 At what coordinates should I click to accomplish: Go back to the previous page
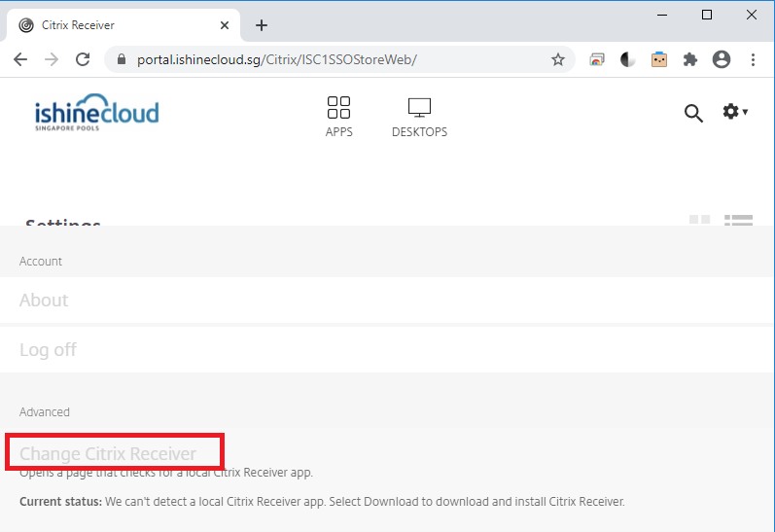pyautogui.click(x=20, y=60)
